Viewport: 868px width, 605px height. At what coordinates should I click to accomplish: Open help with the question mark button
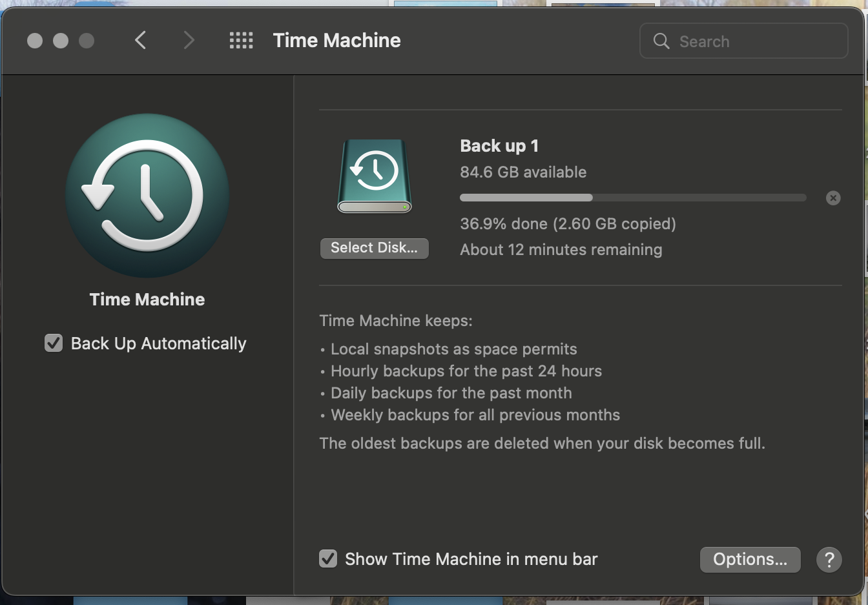[829, 559]
